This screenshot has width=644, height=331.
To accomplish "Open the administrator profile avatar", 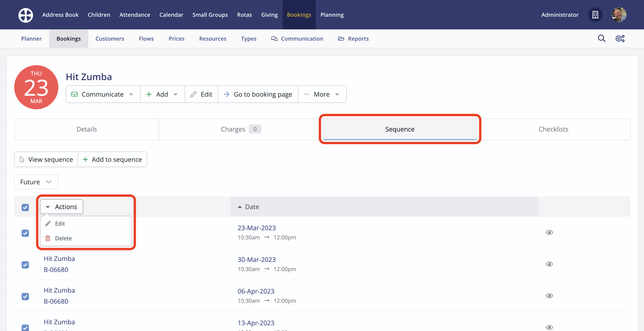I will (x=619, y=15).
